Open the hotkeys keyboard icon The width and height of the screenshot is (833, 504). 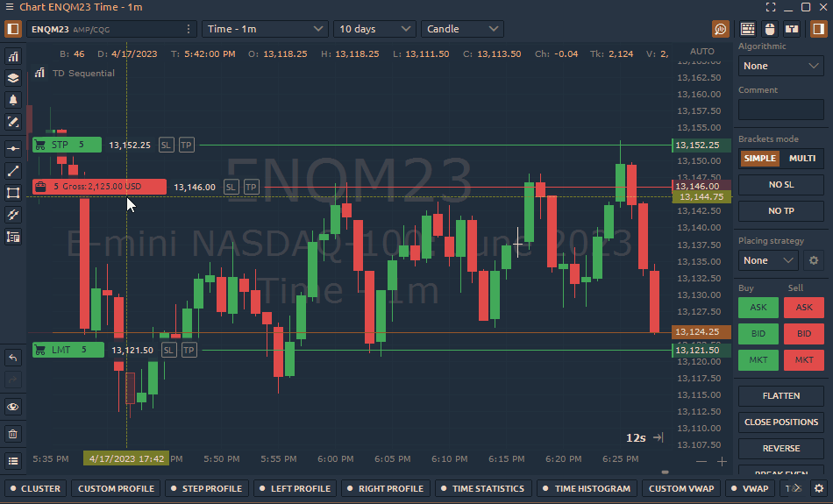748,29
